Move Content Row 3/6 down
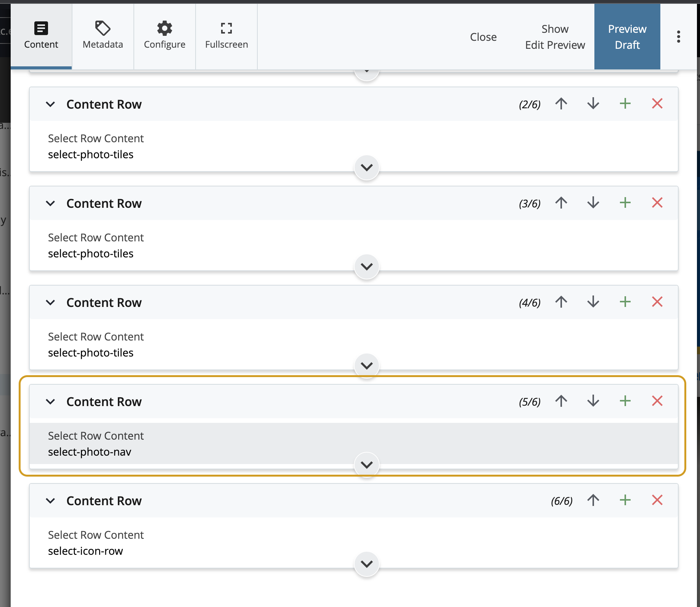This screenshot has width=700, height=607. click(593, 203)
